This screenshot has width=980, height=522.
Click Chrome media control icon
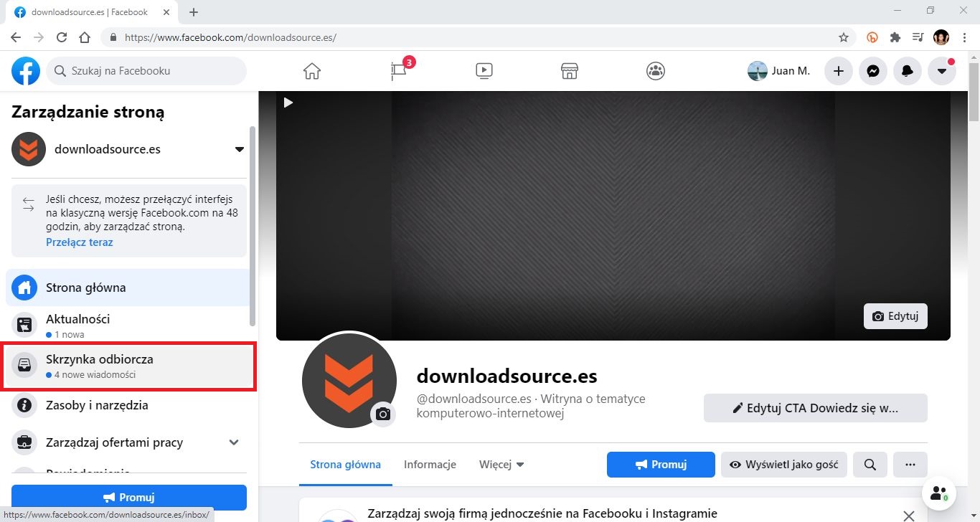coord(918,37)
